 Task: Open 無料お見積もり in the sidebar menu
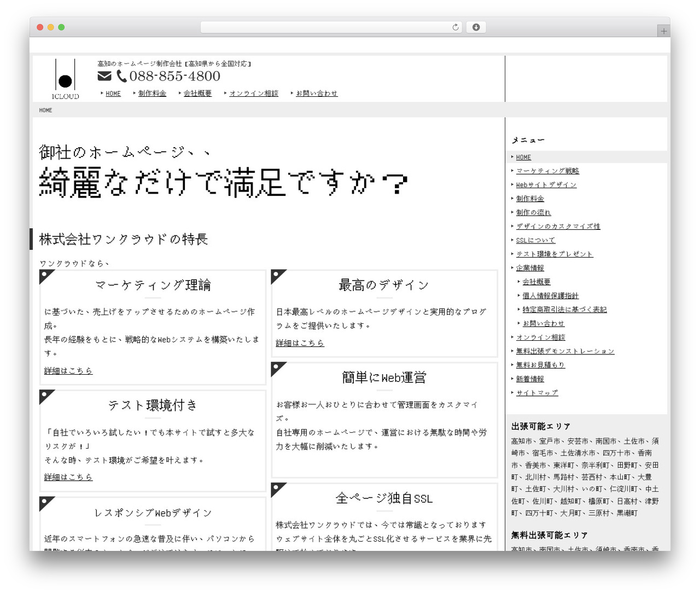click(540, 365)
